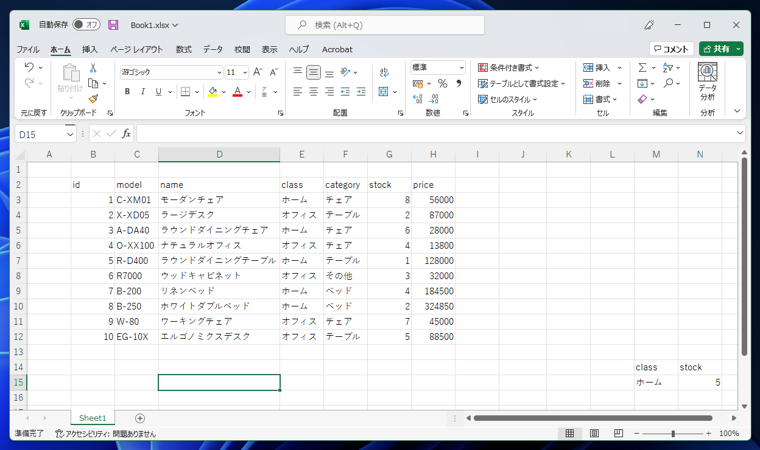Toggle italic formatting
The width and height of the screenshot is (760, 450).
tap(142, 92)
